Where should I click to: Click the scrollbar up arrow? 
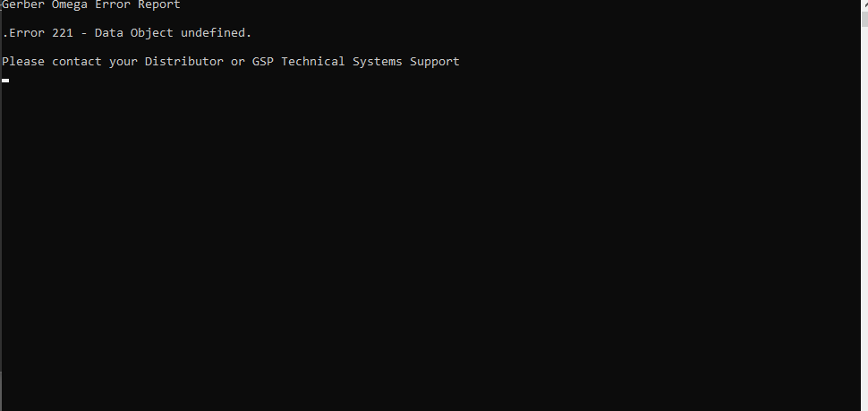point(864,4)
